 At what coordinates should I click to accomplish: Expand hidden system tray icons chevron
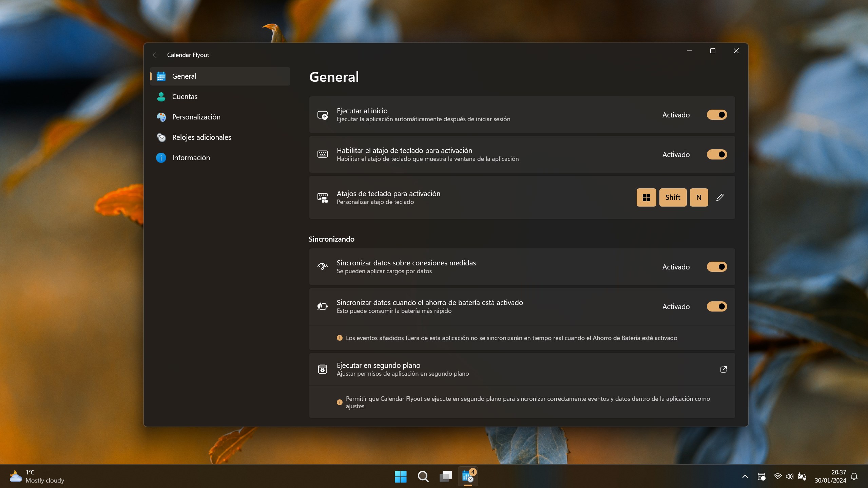[x=745, y=476]
